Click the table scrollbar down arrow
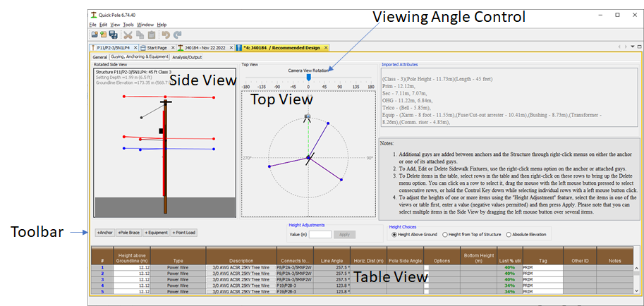644x306 pixels. [636, 292]
